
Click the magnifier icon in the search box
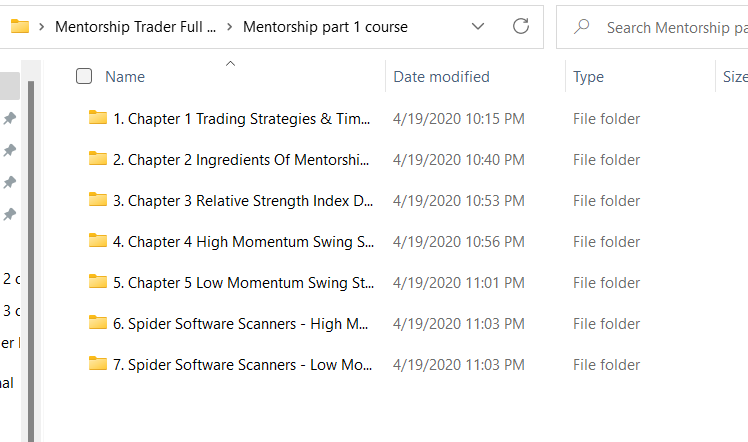581,27
